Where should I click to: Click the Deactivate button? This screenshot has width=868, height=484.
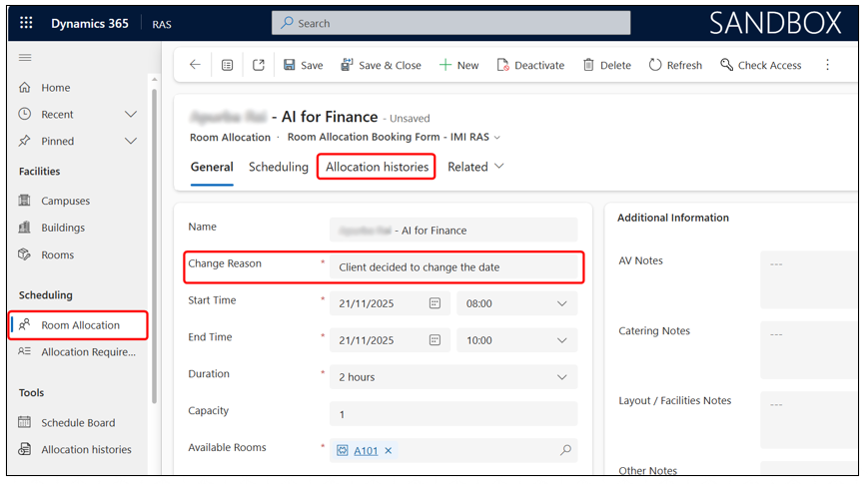[530, 65]
